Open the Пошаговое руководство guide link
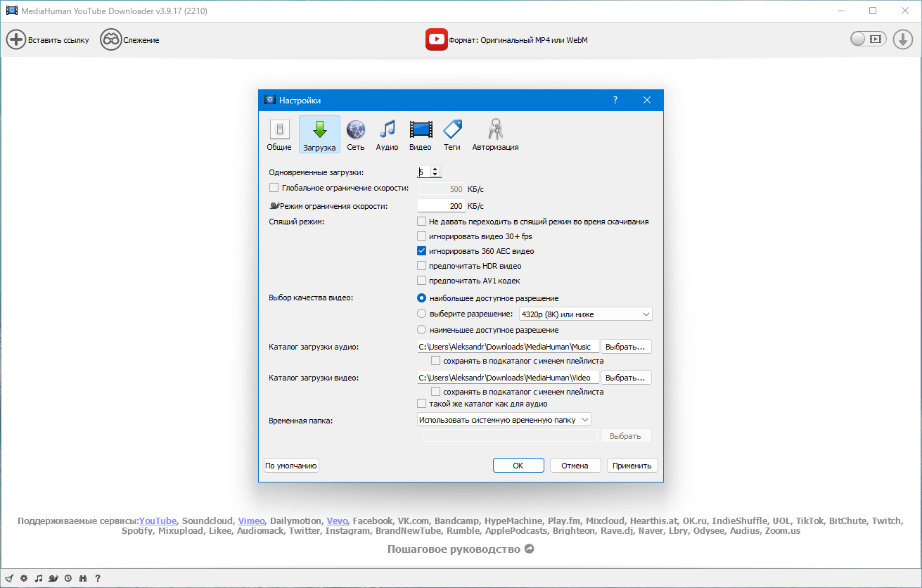The width and height of the screenshot is (922, 588). (461, 549)
